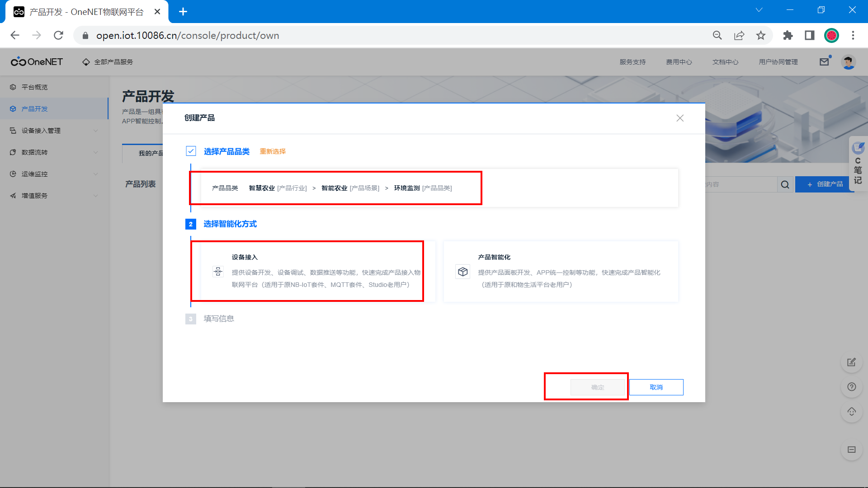
Task: Click the feedback edit icon on right
Action: (852, 362)
